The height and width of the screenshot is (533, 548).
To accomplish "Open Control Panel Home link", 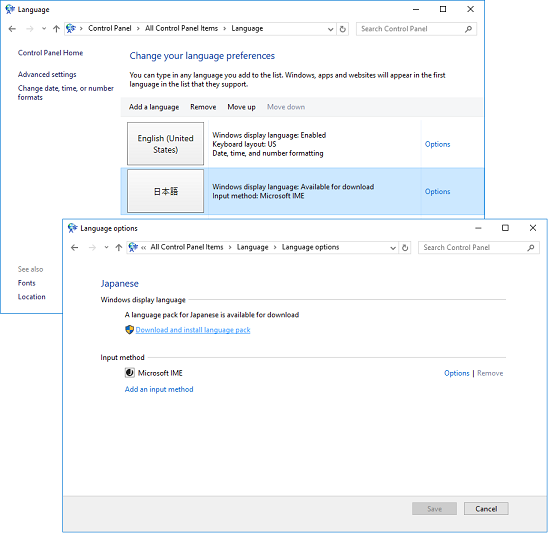I will point(50,53).
